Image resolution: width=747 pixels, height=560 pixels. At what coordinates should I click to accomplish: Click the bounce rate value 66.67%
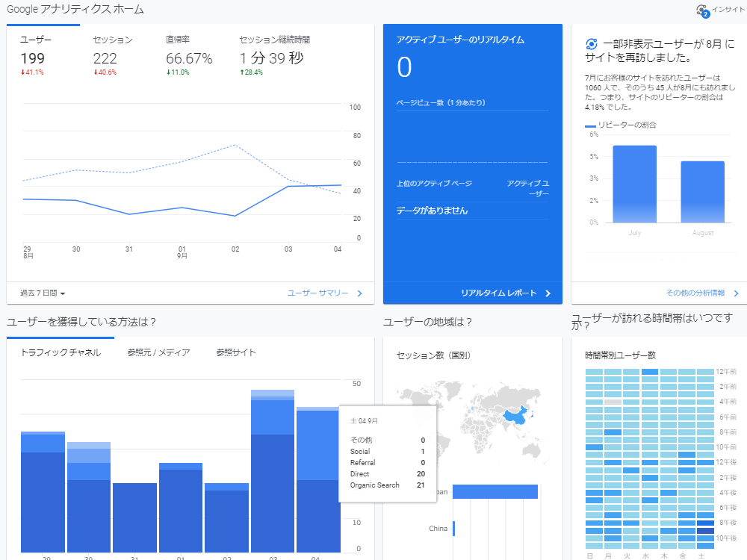(189, 58)
